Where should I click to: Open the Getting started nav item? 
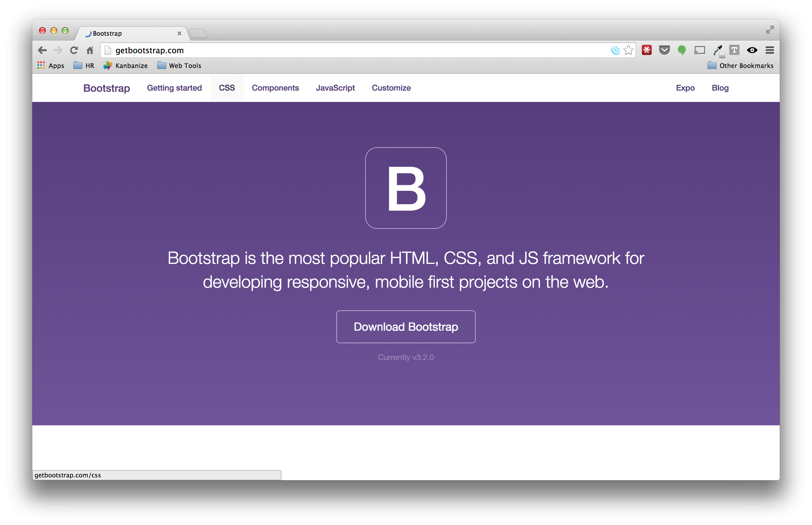click(x=174, y=88)
